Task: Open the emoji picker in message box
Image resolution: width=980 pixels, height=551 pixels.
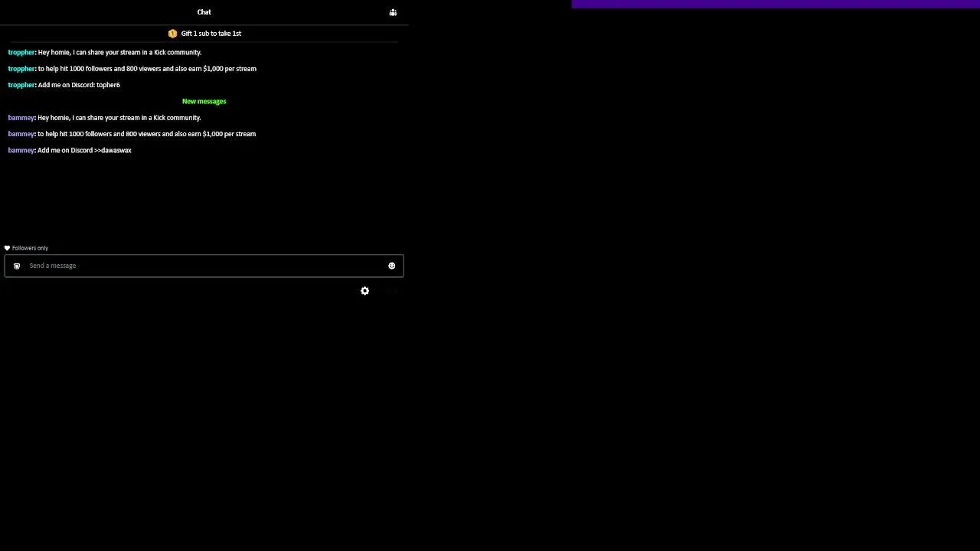Action: [391, 266]
